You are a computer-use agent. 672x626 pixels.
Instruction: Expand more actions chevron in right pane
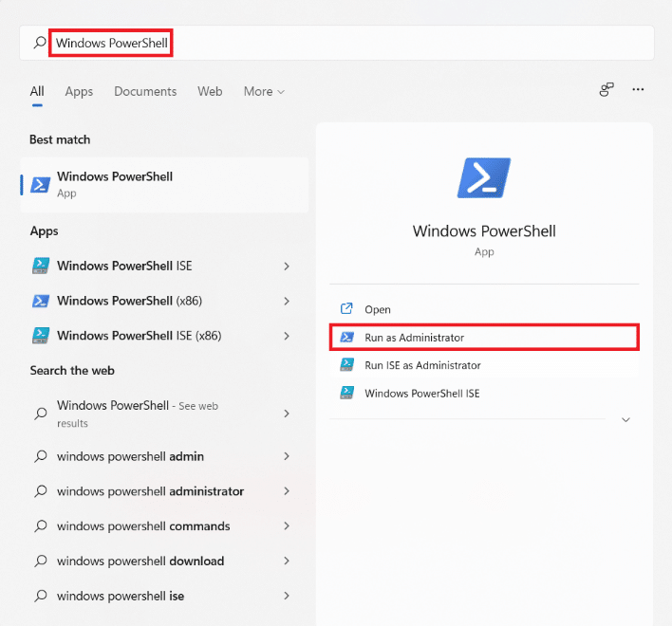pos(625,419)
